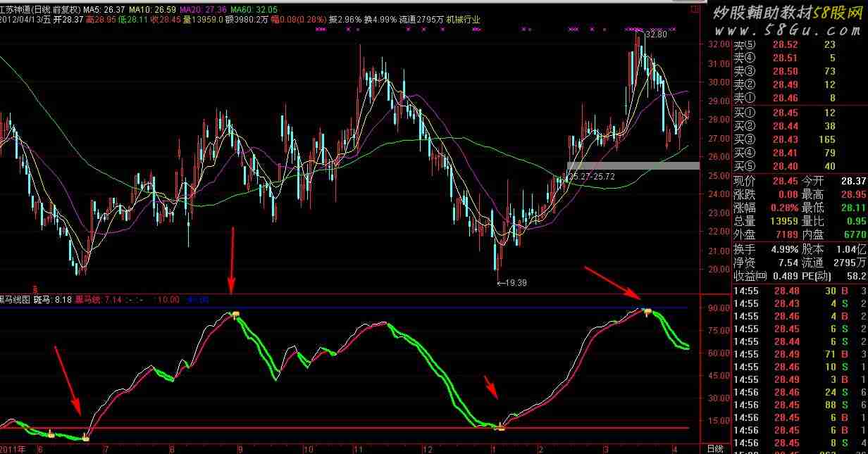Viewport: 868px width, 454px height.
Task: Select the stock title 江苏神通(日线,前复权)
Action: click(x=40, y=10)
